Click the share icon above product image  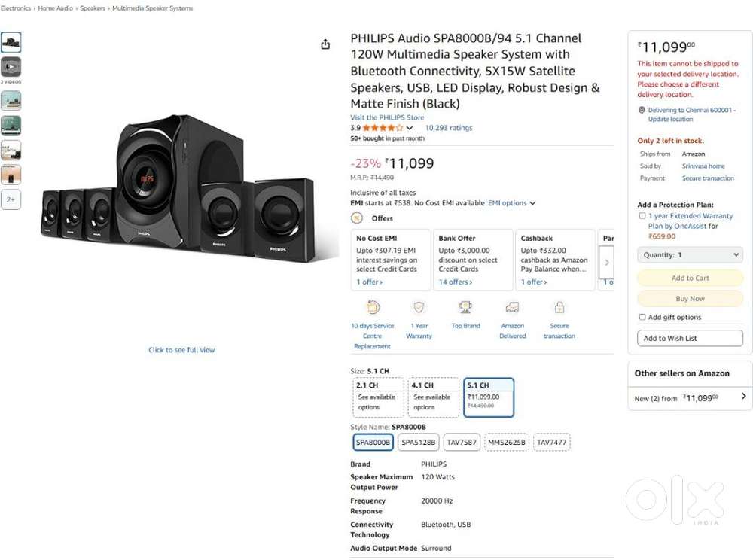325,44
